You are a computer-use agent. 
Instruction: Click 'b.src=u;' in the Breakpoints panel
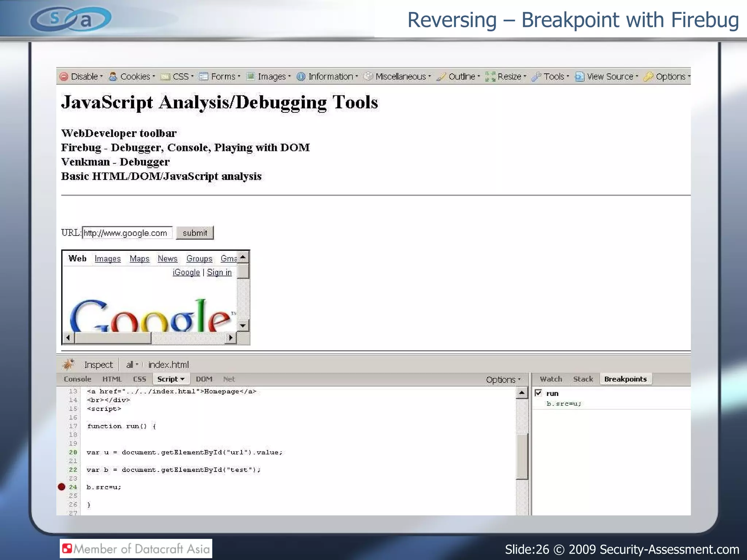pos(564,404)
